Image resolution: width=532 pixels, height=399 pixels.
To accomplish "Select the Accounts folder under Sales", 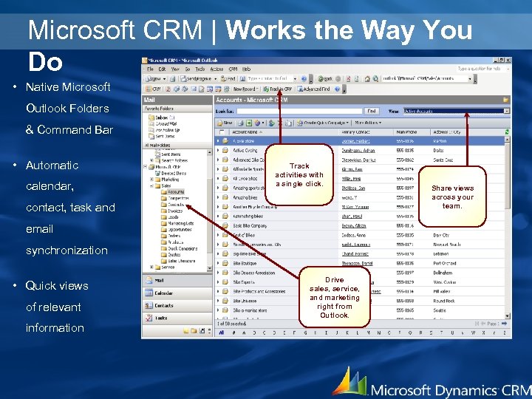I will [173, 192].
